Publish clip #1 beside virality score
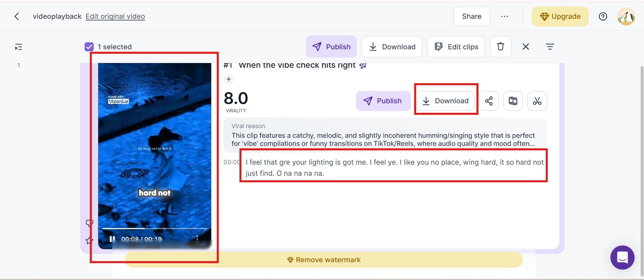 [383, 101]
